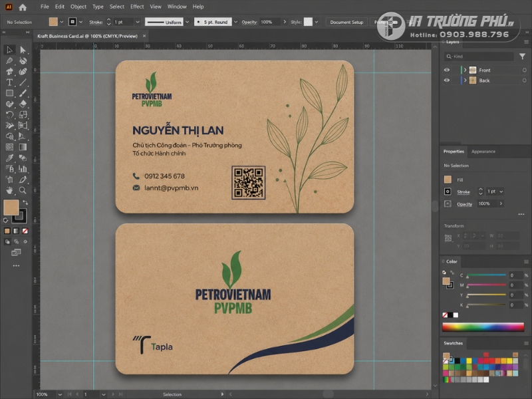Select the Rectangle tool
The width and height of the screenshot is (532, 399).
tap(9, 93)
